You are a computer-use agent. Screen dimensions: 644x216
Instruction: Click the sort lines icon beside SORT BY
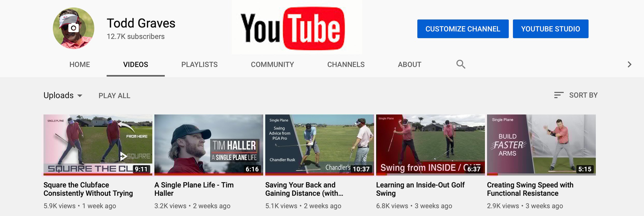[559, 95]
